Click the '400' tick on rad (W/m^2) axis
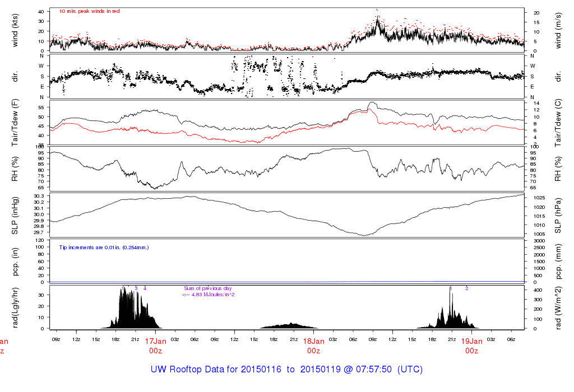The image size is (574, 392). (538, 290)
